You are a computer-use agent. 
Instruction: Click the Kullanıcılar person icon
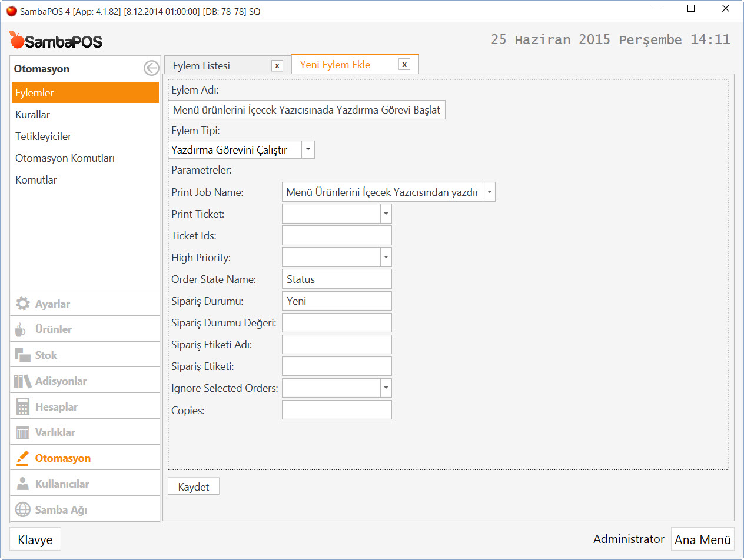click(22, 484)
